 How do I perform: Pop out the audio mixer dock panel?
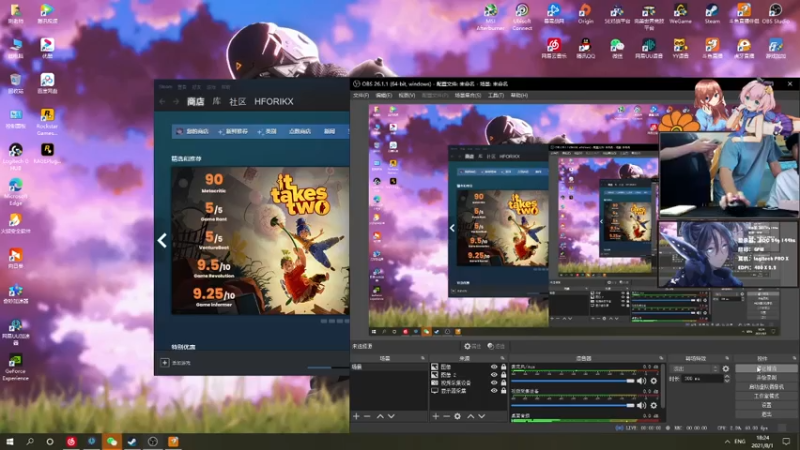(661, 358)
